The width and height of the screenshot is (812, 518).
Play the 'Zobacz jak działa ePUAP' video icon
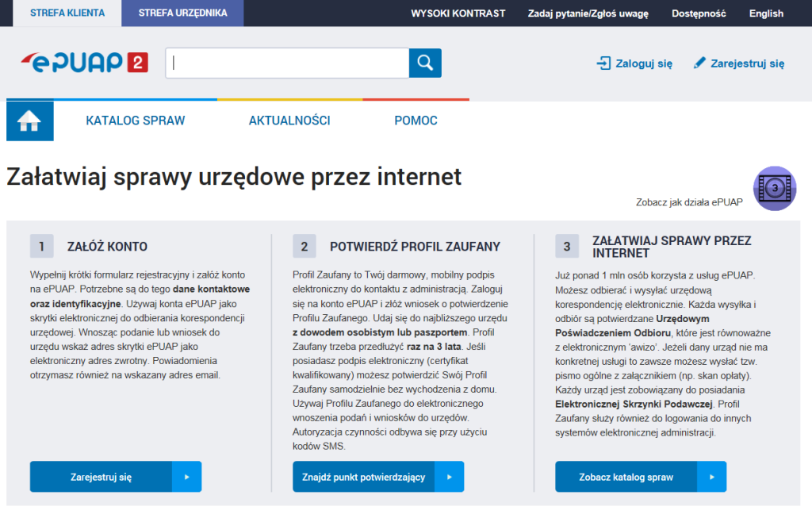point(774,188)
